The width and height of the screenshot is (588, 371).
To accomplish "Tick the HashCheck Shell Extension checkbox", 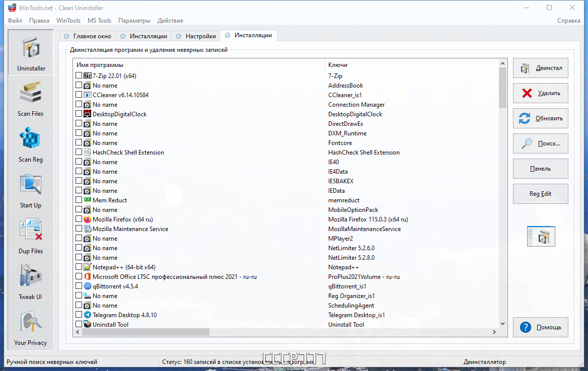I will coord(79,152).
